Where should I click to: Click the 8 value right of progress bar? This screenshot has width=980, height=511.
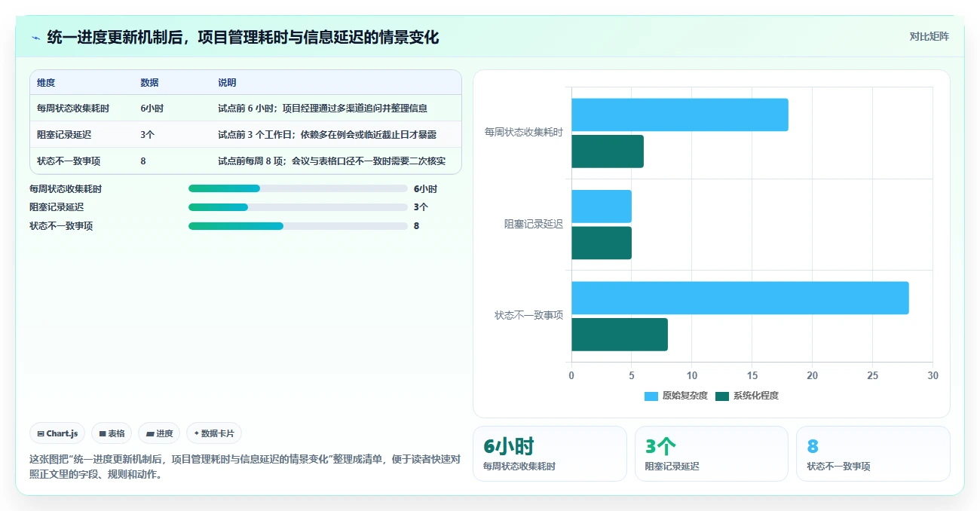(417, 226)
